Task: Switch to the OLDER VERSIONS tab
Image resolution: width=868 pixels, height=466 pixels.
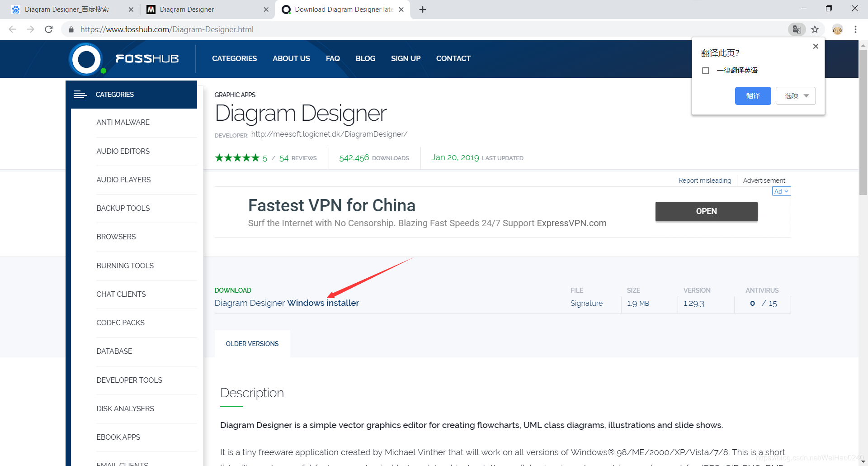Action: click(252, 344)
